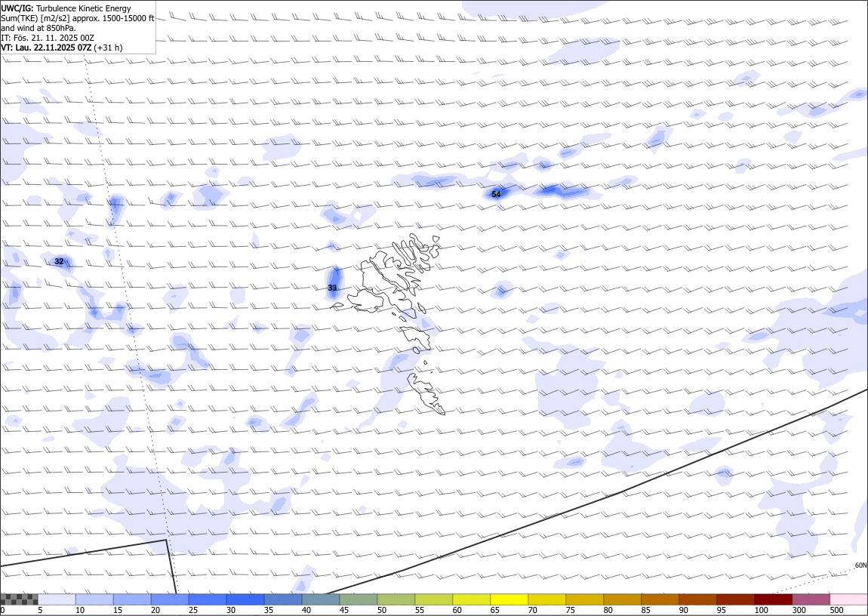Viewport: 868px width, 616px height.
Task: Pick the olive-green swatch between 50 and 55
Action: click(x=396, y=599)
